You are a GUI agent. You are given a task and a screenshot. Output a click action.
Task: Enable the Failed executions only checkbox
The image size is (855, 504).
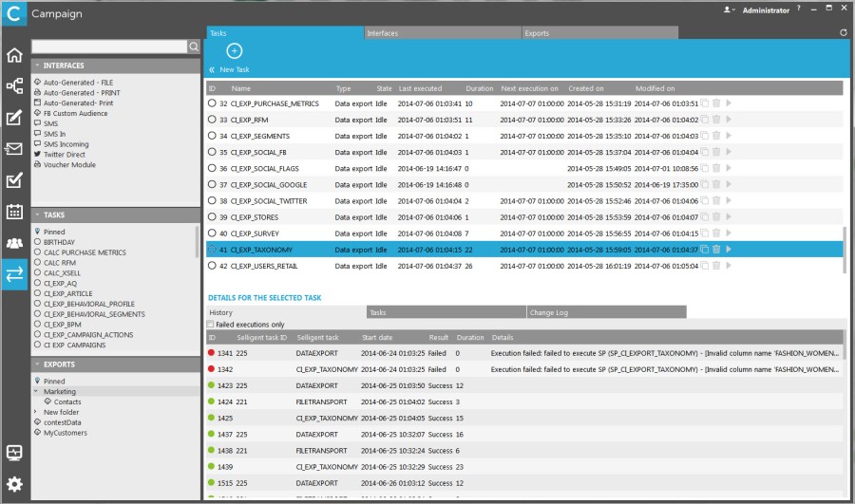pos(211,325)
